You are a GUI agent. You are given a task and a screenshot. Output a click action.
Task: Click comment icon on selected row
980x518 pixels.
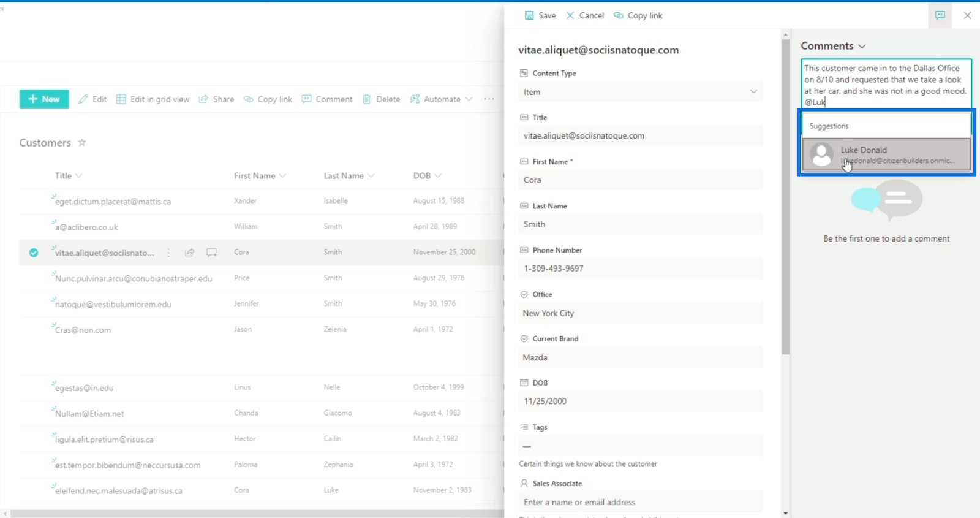pos(211,253)
